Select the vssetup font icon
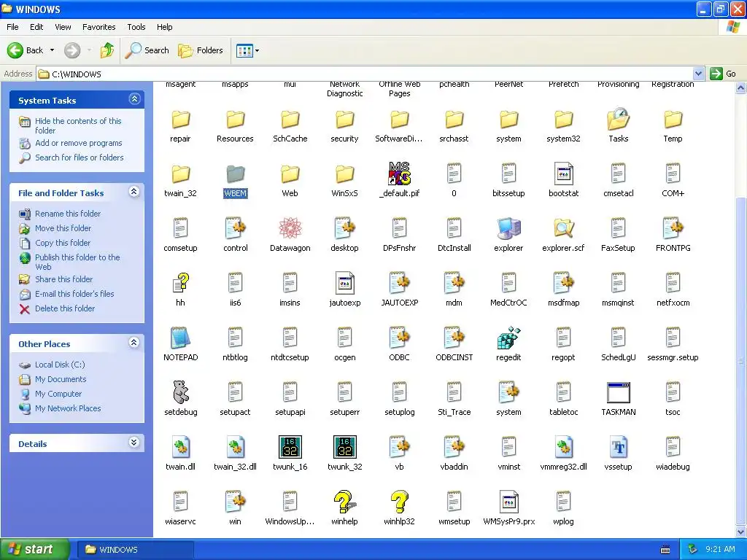This screenshot has height=560, width=747. click(618, 447)
